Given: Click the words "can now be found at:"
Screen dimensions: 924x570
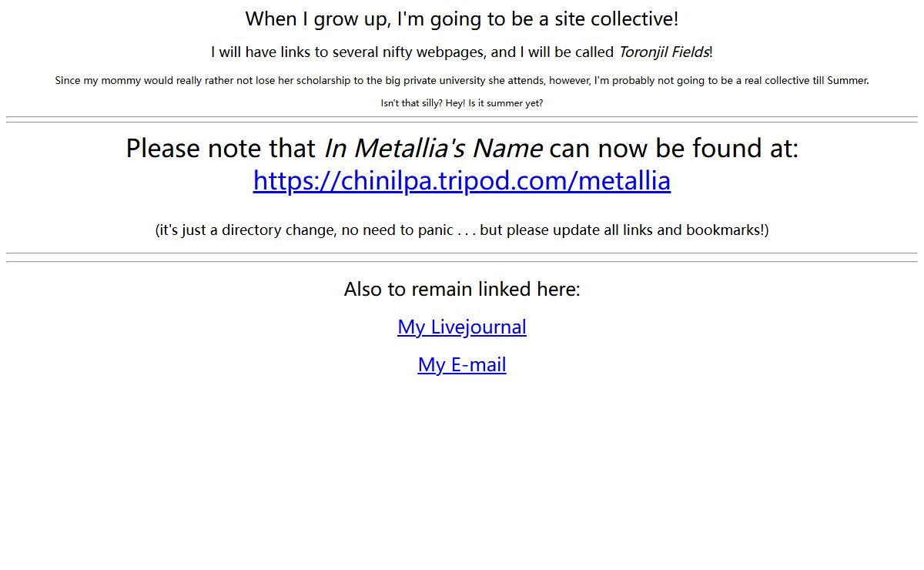Looking at the screenshot, I should tap(674, 148).
